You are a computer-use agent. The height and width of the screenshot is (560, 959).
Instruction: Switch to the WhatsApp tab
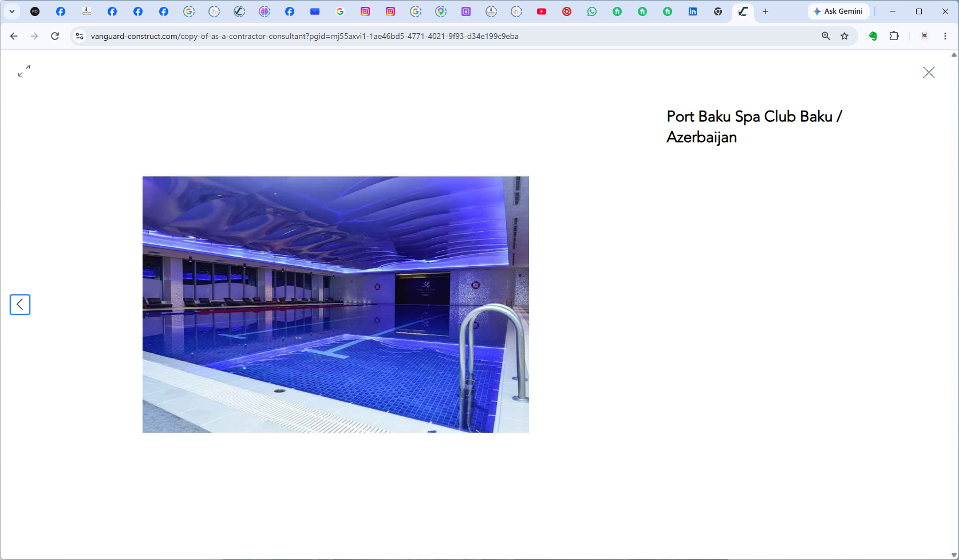pyautogui.click(x=592, y=11)
